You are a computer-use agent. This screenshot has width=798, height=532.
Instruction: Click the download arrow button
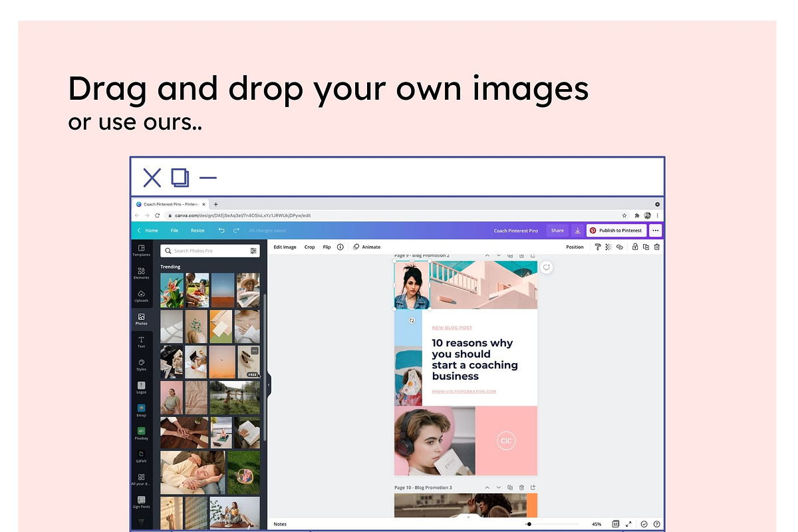coord(577,230)
